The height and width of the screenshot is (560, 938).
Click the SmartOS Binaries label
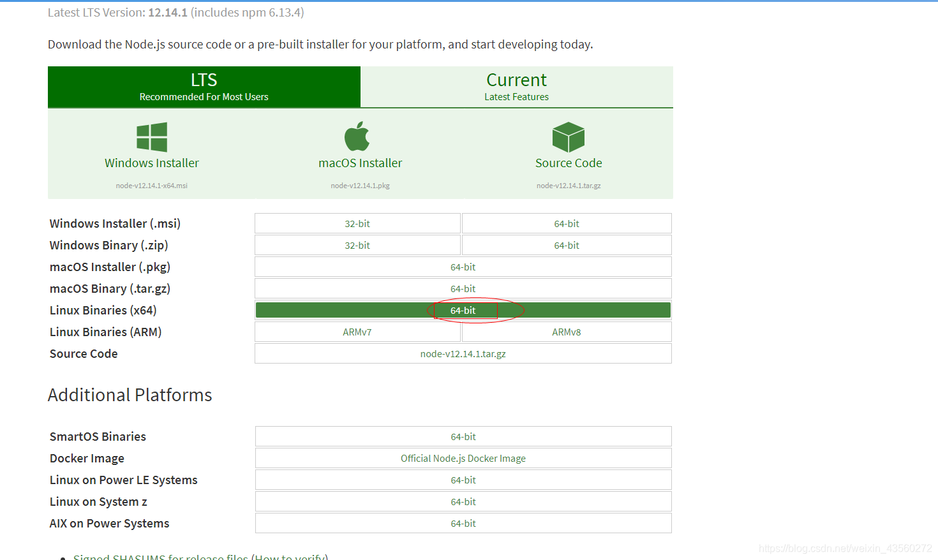click(x=98, y=437)
